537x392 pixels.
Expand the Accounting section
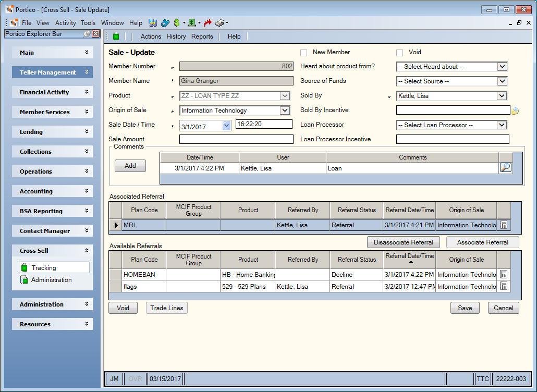coord(87,191)
